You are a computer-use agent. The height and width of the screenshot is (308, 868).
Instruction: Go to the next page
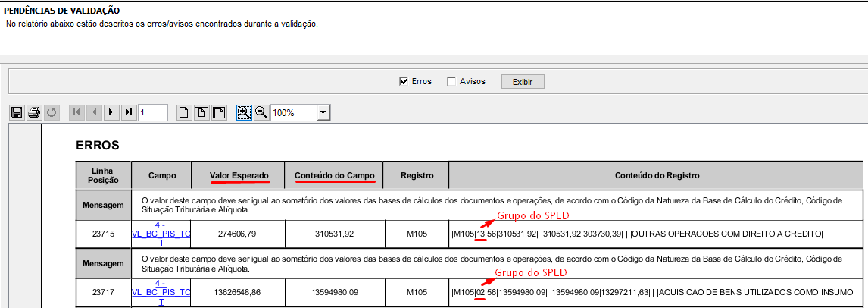111,112
